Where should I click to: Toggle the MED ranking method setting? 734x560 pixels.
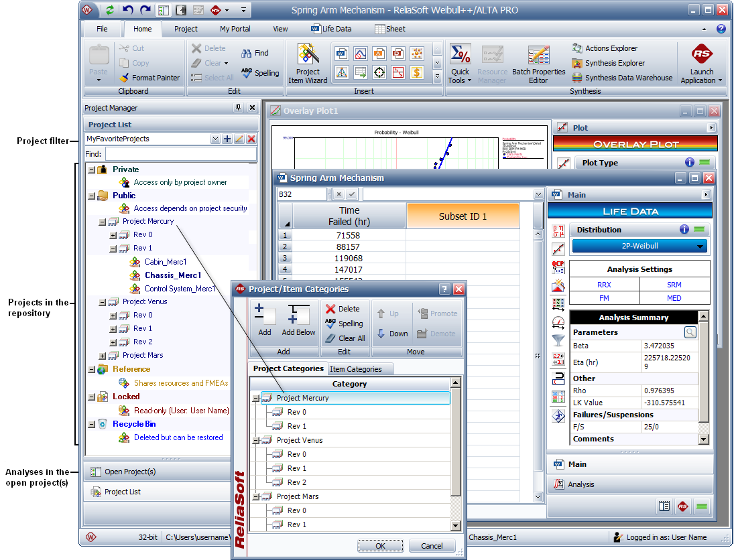[674, 297]
